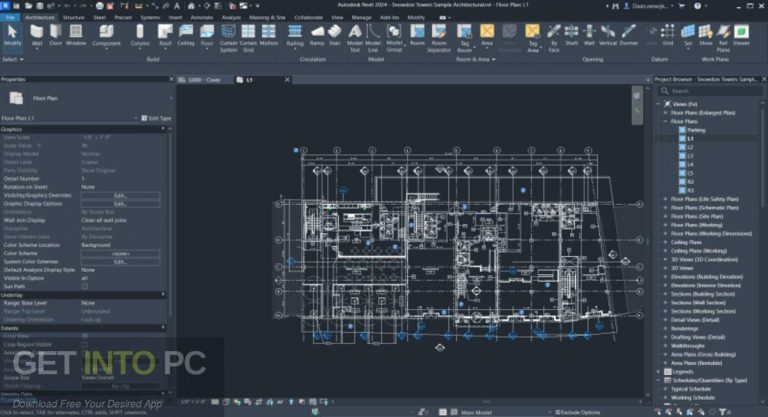Select the Model Text tool
Viewport: 768px width, 417px height.
(x=355, y=38)
